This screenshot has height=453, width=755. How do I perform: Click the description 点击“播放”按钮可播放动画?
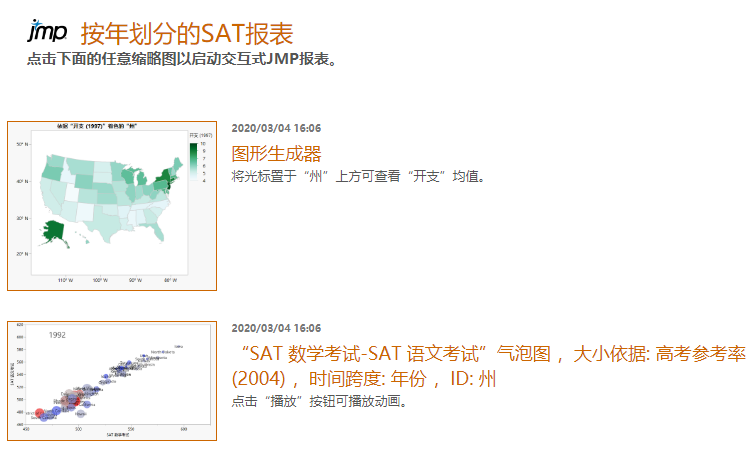click(x=319, y=401)
